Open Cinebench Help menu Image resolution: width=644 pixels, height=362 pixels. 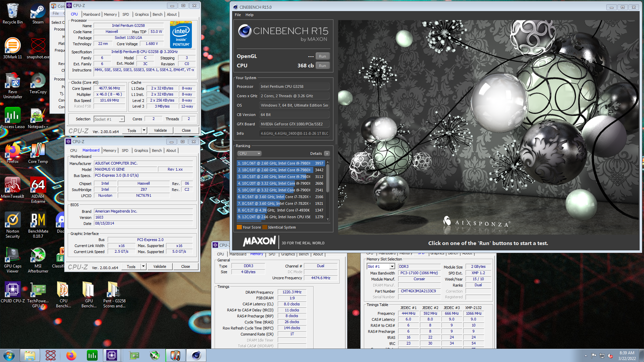[x=249, y=15]
